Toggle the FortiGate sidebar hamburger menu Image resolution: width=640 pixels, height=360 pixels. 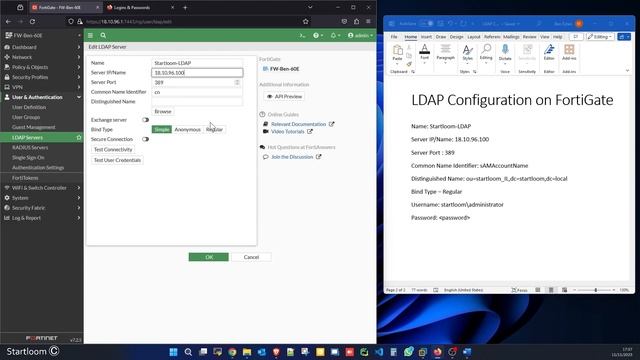[91, 36]
